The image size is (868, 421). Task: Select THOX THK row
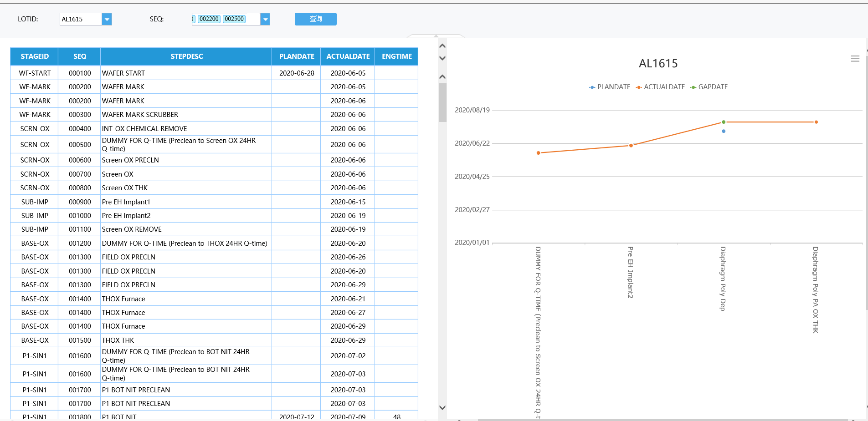point(214,340)
